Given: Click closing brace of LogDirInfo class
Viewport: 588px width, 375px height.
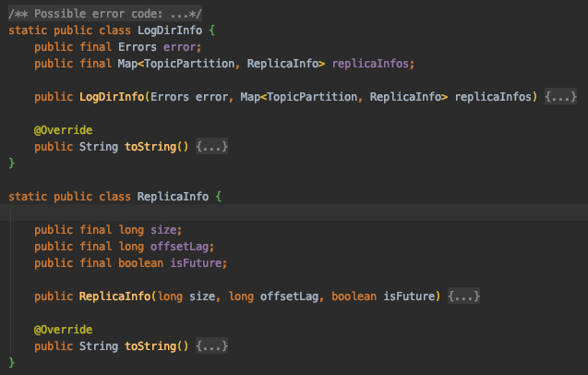Looking at the screenshot, I should pos(12,163).
